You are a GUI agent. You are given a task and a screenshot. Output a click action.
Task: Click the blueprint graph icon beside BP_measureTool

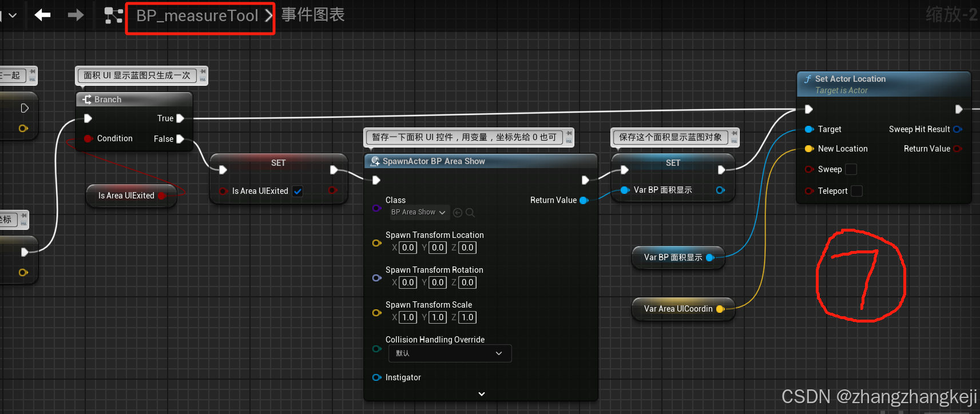[x=114, y=15]
